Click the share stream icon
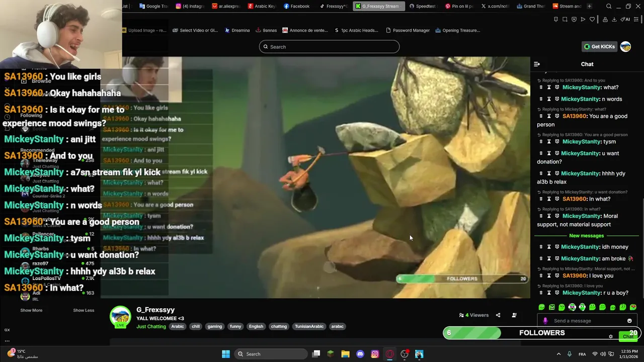 [498, 315]
